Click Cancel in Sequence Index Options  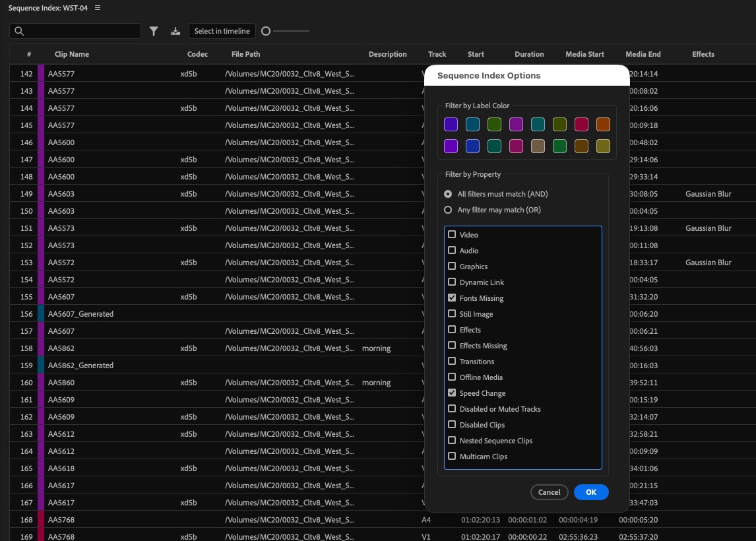click(x=549, y=492)
